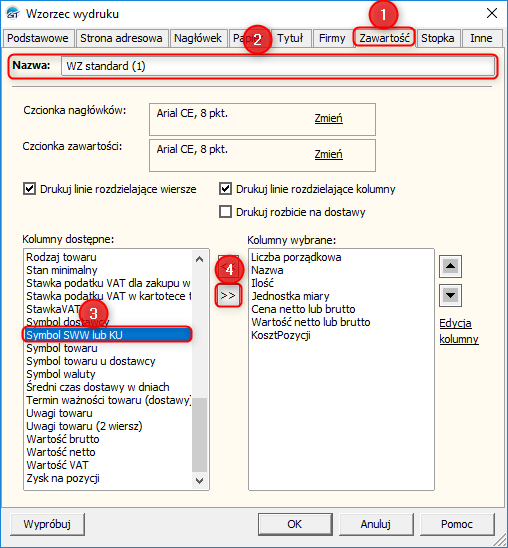The image size is (508, 548).
Task: Click the Kolumny dostępne scrollbar thumb
Action: 199,434
